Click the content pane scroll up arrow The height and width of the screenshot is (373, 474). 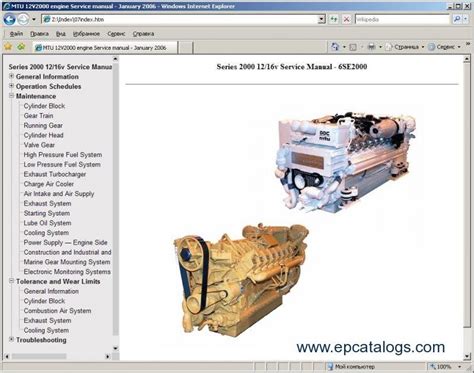467,59
